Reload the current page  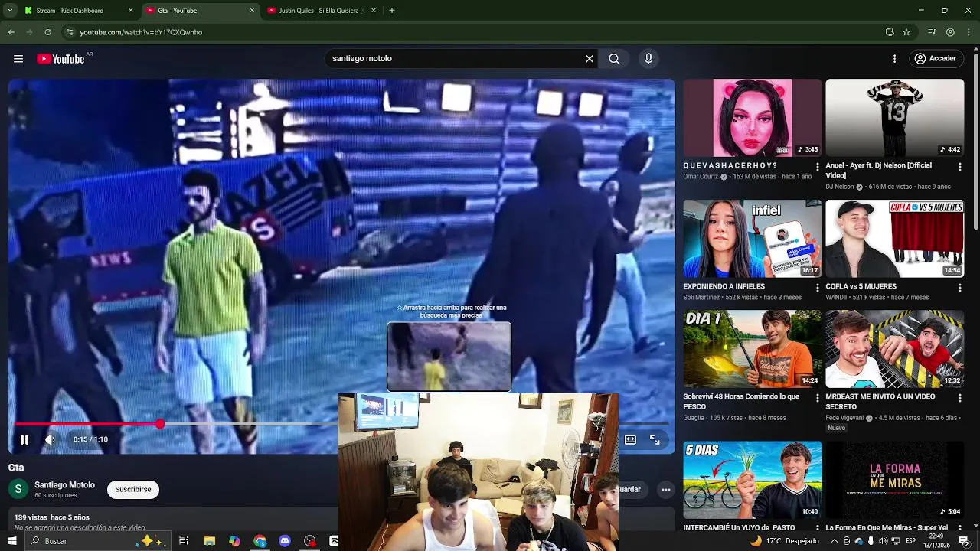47,32
